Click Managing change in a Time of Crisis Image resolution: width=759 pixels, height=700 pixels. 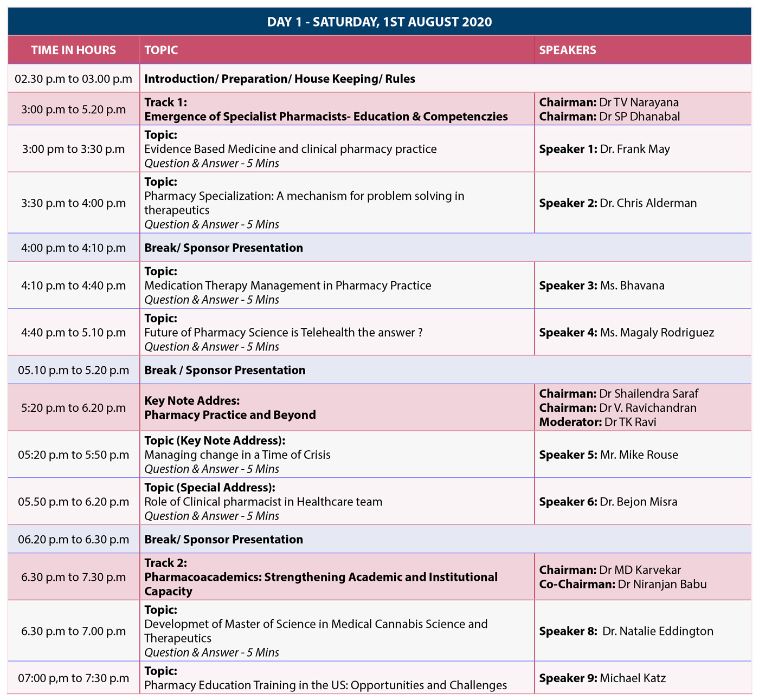click(237, 455)
